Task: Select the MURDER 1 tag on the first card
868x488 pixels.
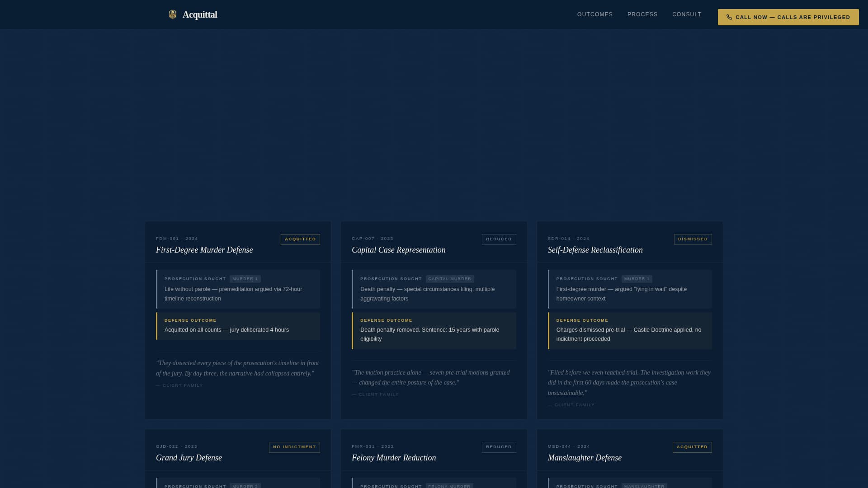Action: [x=245, y=279]
